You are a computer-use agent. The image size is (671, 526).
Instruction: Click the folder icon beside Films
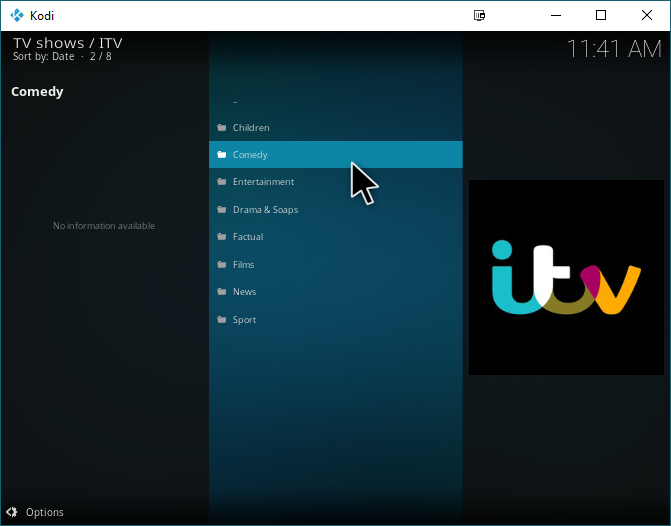(x=221, y=265)
